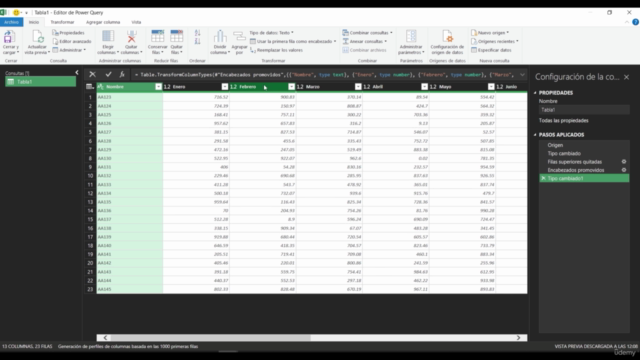Open filter dropdown on Abril column
Viewport: 640px width, 360px height.
click(424, 87)
